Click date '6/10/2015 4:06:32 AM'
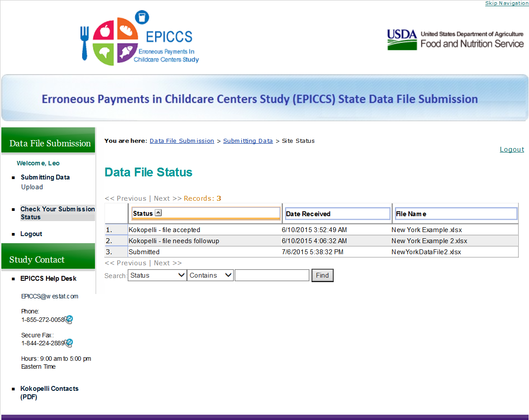 click(314, 241)
